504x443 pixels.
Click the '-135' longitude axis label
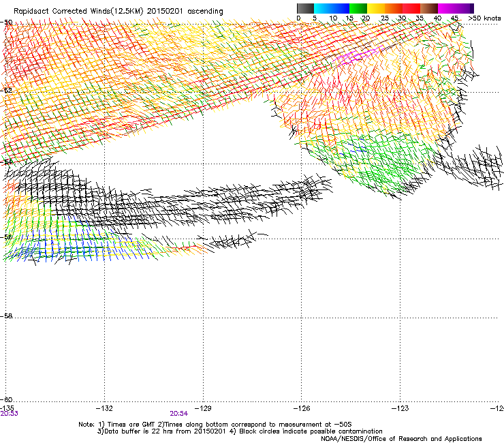click(x=7, y=408)
